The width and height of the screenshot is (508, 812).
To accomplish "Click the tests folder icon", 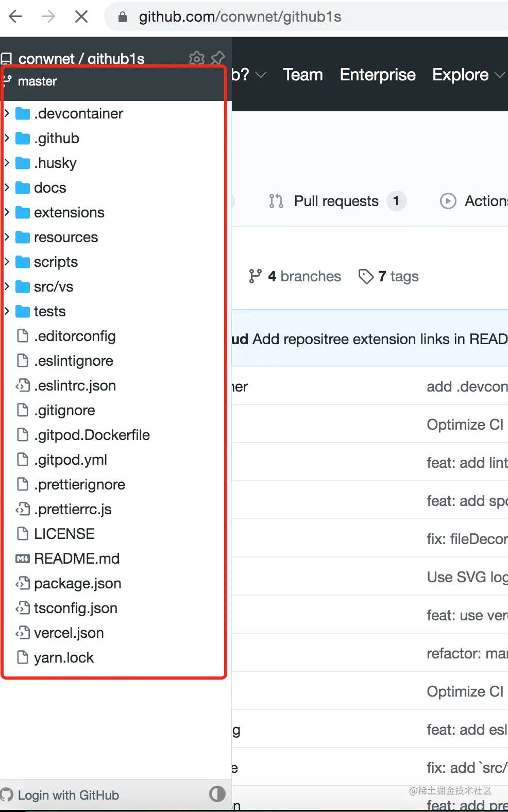I will (23, 311).
